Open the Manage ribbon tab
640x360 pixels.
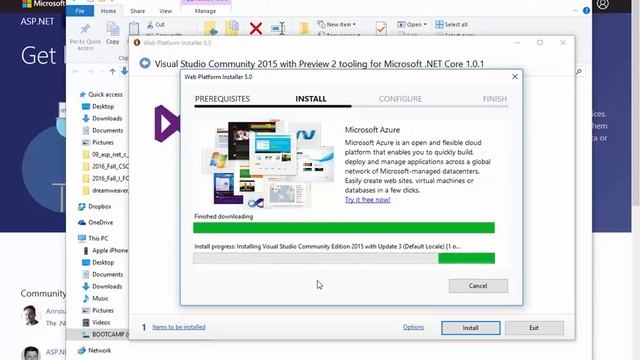(x=205, y=11)
